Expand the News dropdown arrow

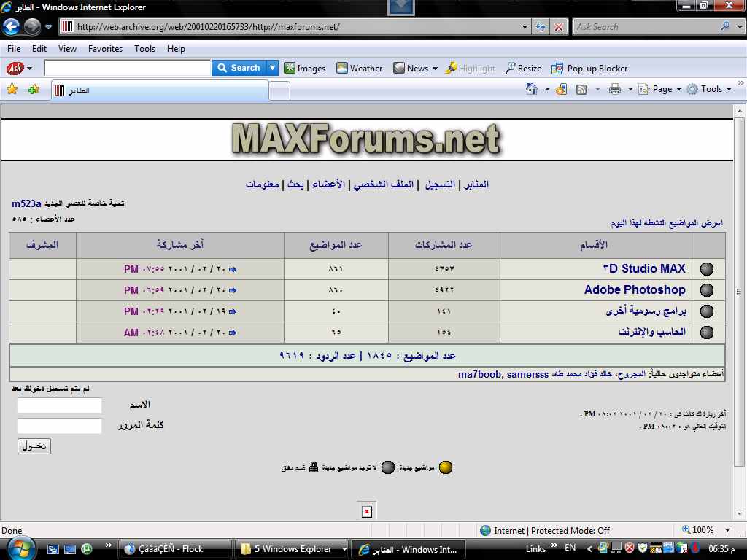point(435,69)
